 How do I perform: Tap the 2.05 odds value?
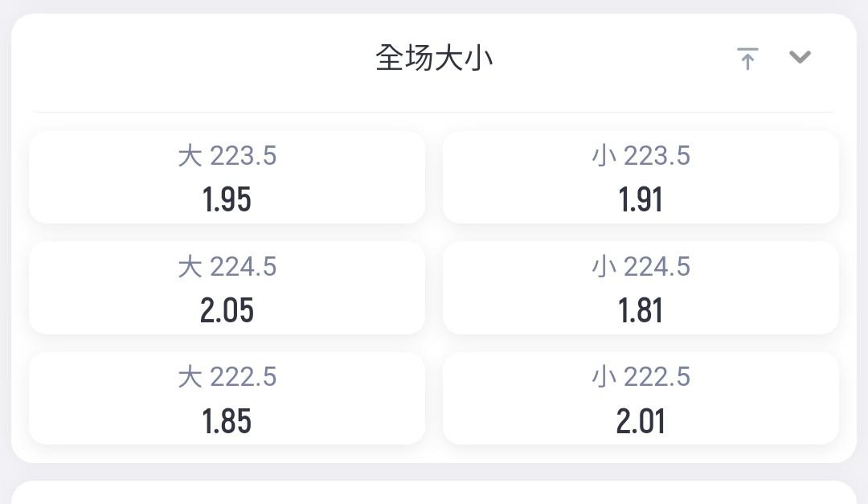[227, 310]
